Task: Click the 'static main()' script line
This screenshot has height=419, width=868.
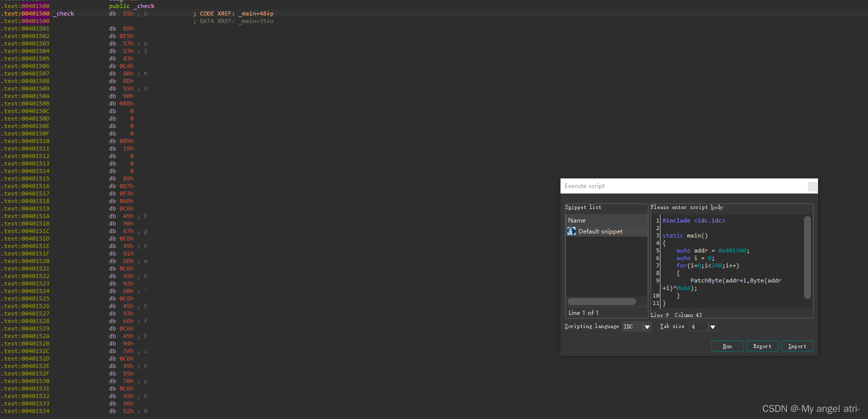Action: point(685,235)
